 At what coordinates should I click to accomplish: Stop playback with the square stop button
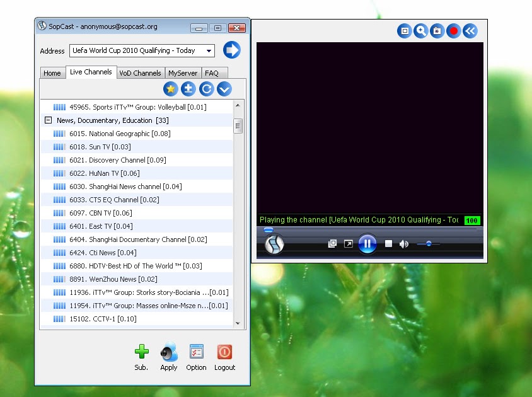click(x=388, y=244)
